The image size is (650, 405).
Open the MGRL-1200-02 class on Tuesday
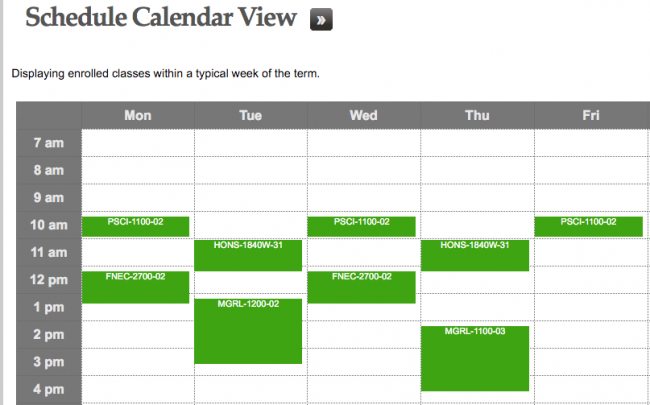[249, 331]
